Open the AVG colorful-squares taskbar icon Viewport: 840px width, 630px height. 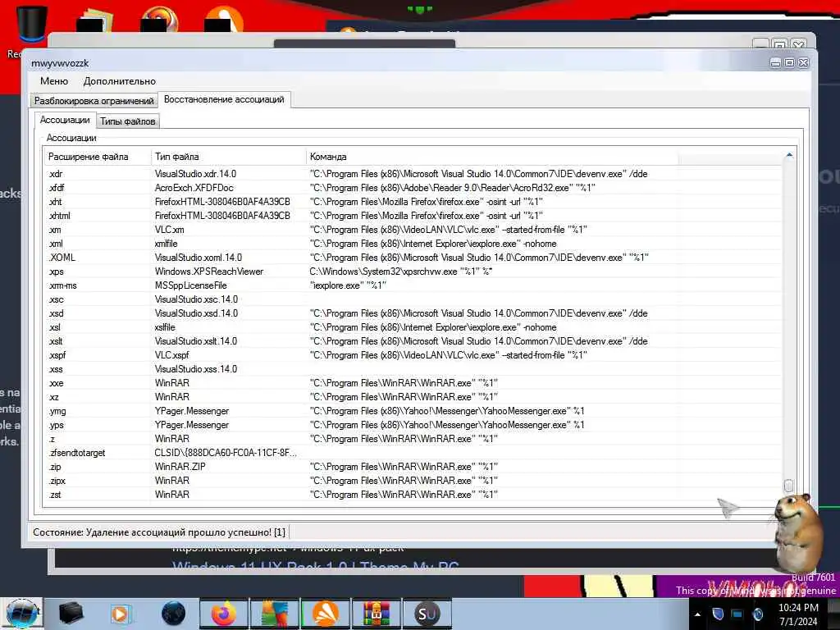click(x=274, y=614)
